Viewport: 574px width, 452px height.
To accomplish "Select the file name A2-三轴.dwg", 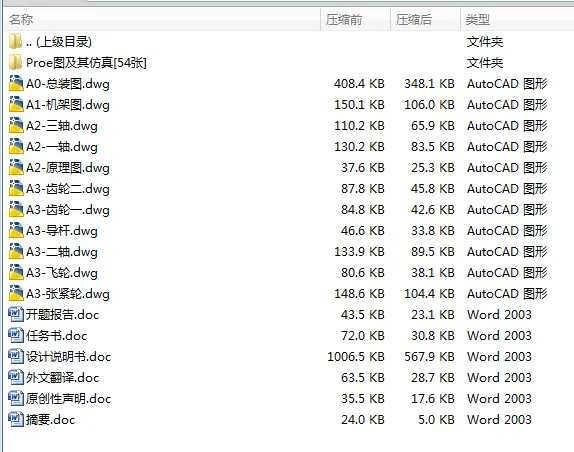I will [x=62, y=126].
